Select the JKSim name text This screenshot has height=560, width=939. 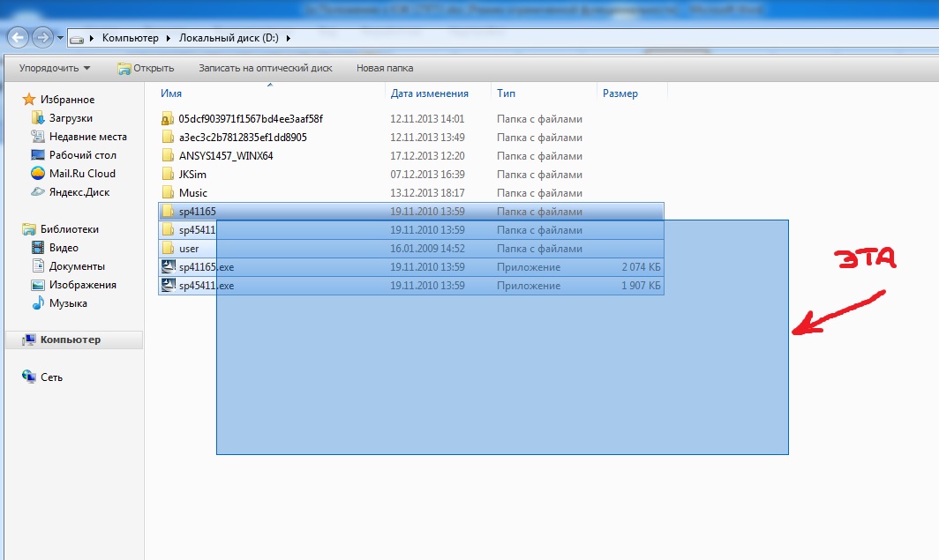coord(192,174)
